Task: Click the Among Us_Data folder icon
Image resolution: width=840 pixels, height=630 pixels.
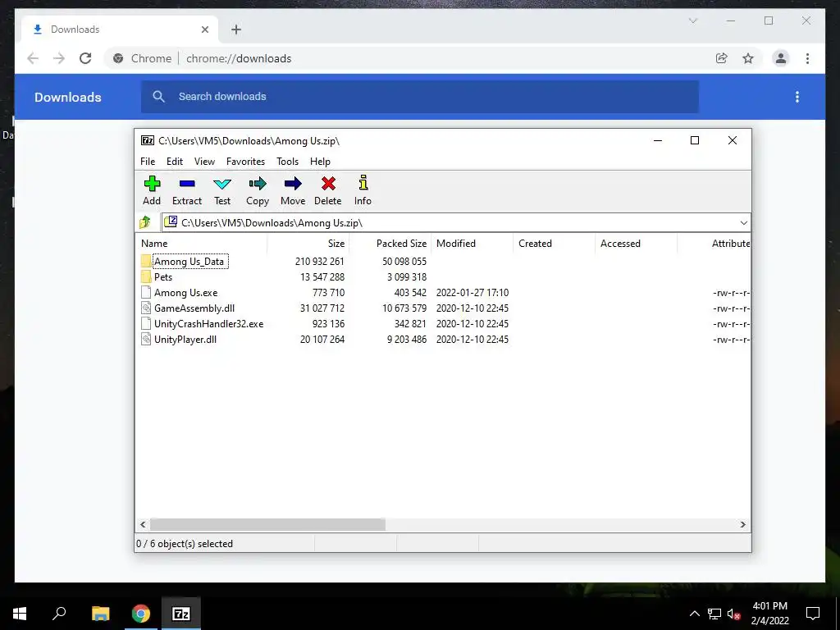Action: 146,262
